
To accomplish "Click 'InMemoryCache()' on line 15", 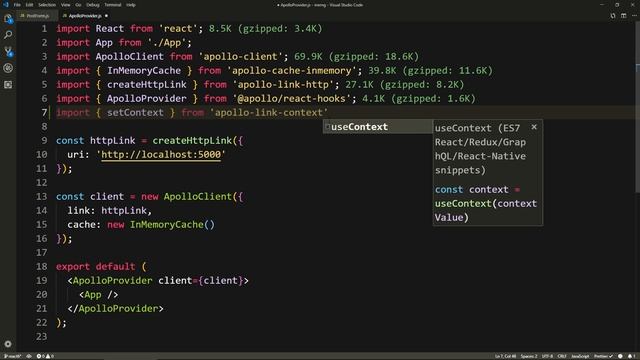I will 172,224.
